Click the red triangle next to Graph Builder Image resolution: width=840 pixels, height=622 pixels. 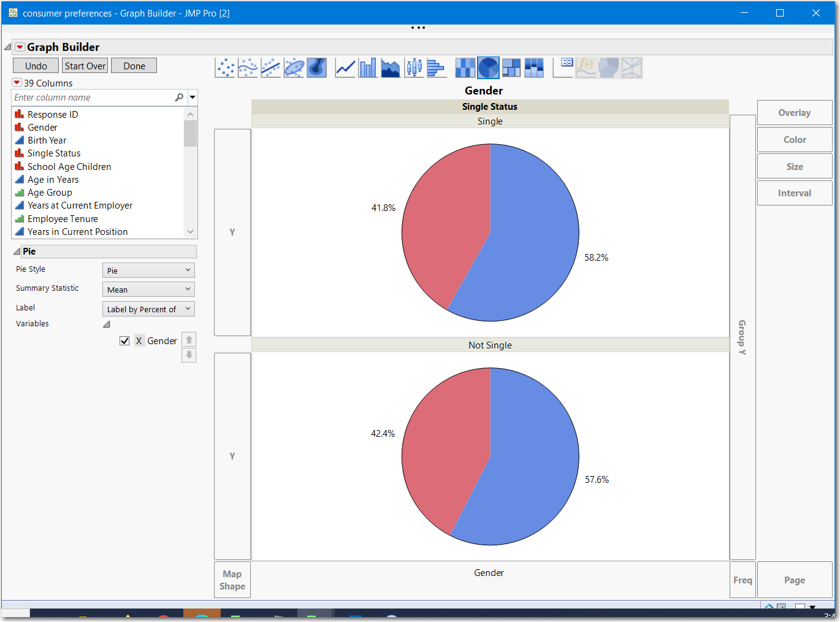(19, 46)
